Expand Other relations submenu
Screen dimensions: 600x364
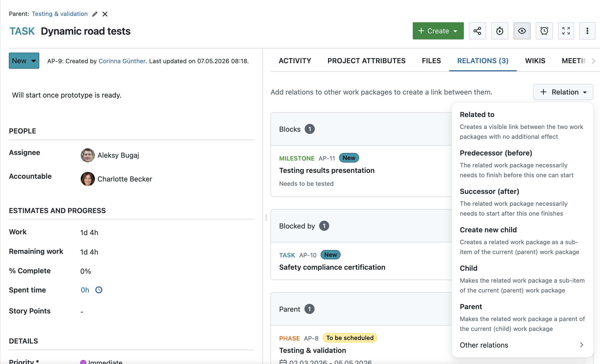[522, 345]
